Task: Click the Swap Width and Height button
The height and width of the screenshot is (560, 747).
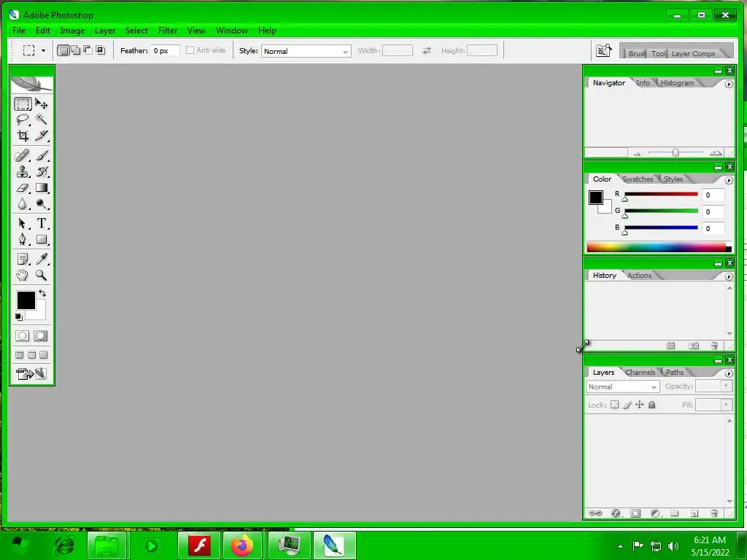Action: point(427,50)
